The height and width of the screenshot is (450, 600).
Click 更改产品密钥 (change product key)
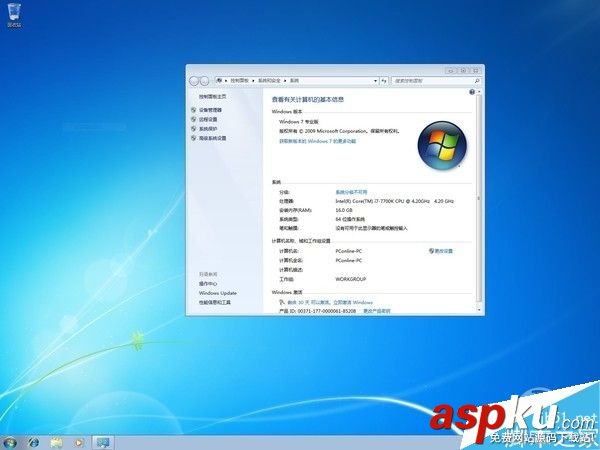[x=377, y=311]
